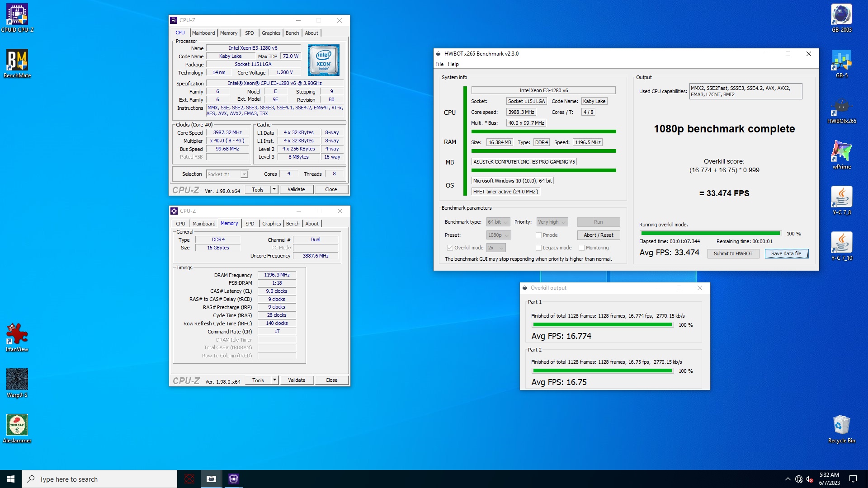Screen dimensions: 868x488
Task: Toggle Overkill mode checkbox
Action: click(x=450, y=248)
